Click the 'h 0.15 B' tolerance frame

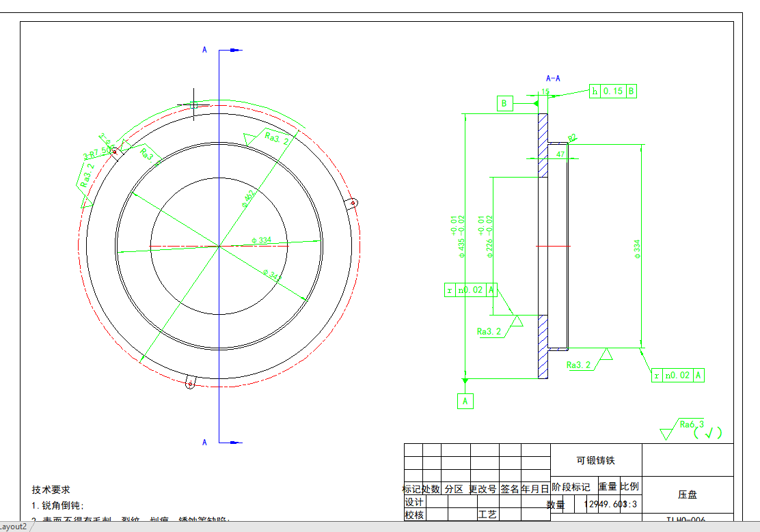613,91
